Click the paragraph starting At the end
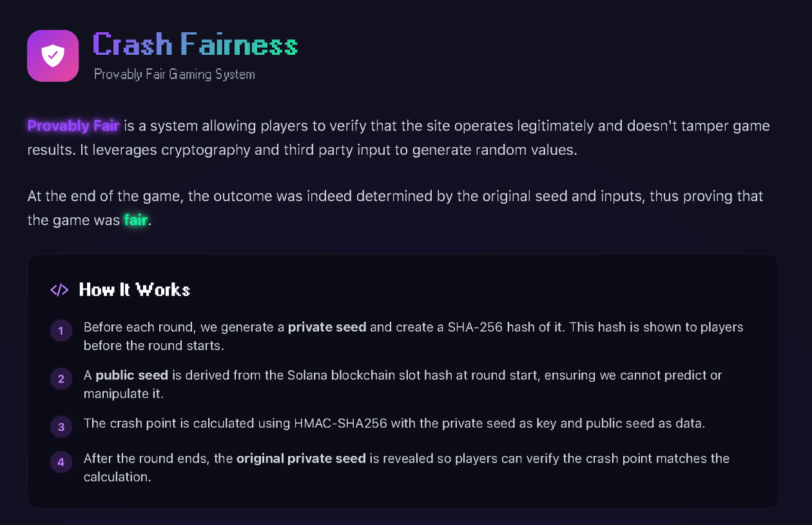This screenshot has width=812, height=525. pyautogui.click(x=394, y=196)
